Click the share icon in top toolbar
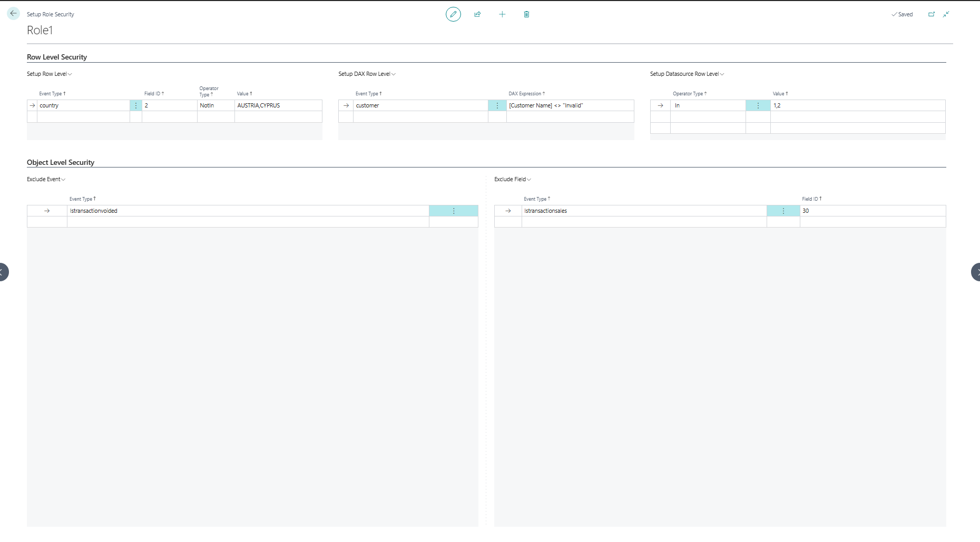Image resolution: width=980 pixels, height=542 pixels. [x=477, y=14]
